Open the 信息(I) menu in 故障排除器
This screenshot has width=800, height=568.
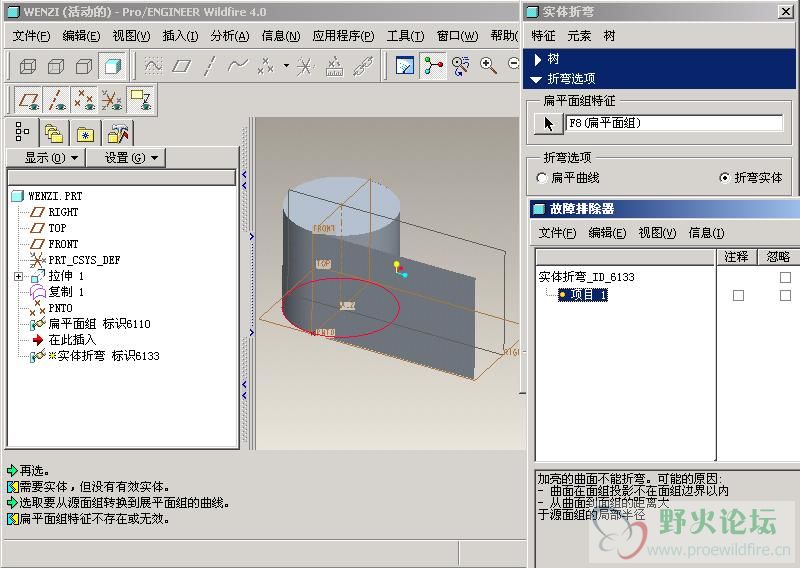(x=706, y=233)
